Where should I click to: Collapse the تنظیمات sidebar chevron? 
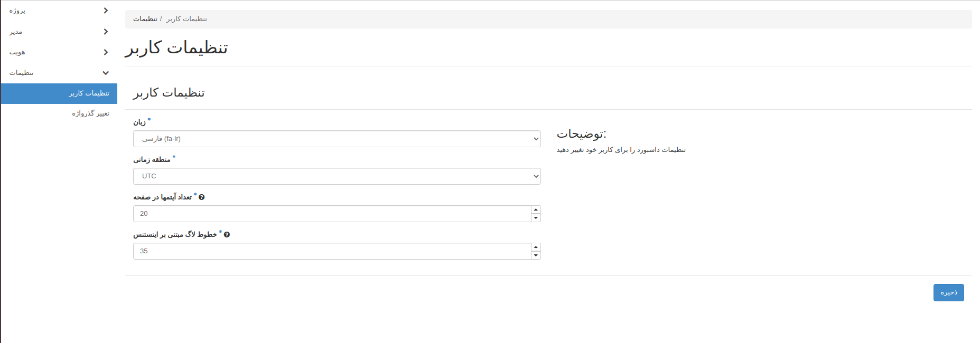(106, 73)
